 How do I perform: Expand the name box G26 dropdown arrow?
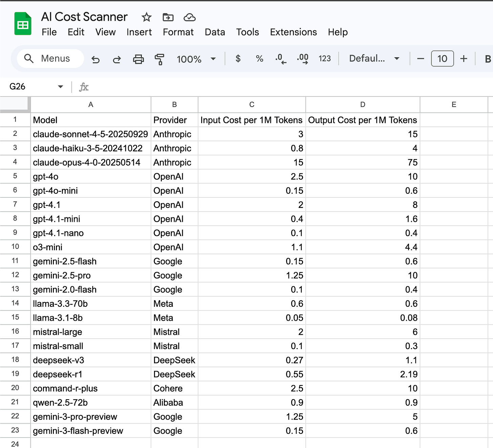coord(60,87)
